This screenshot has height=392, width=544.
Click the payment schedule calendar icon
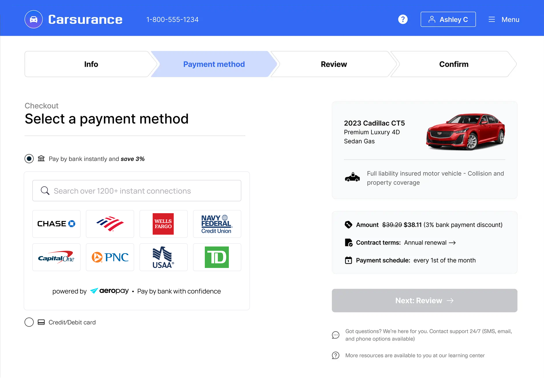click(x=348, y=260)
